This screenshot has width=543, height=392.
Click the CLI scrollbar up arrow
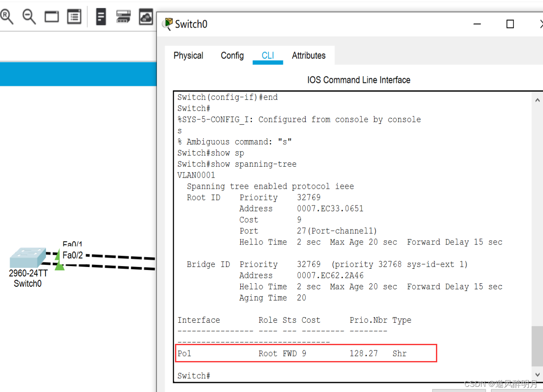[537, 100]
